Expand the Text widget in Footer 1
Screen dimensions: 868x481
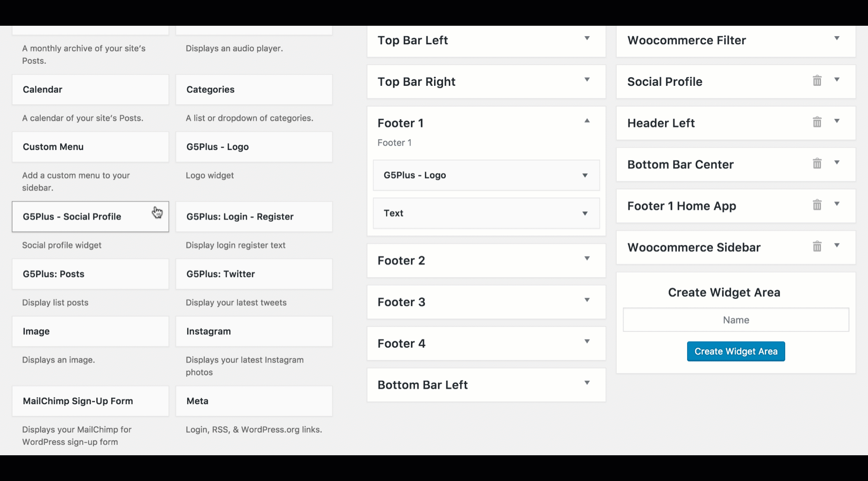pos(585,213)
